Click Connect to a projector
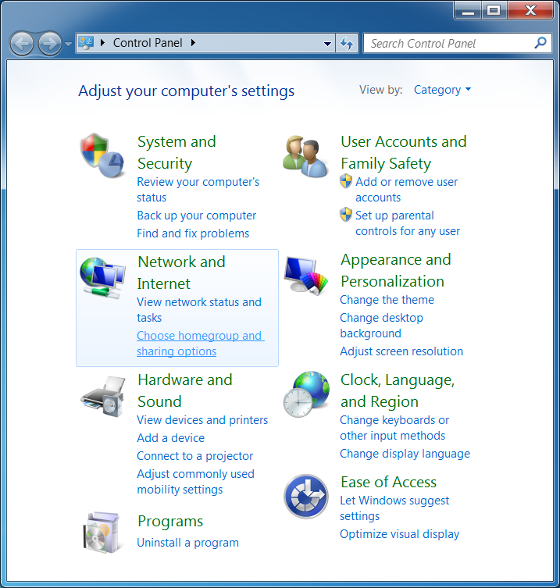This screenshot has width=560, height=588. click(195, 456)
